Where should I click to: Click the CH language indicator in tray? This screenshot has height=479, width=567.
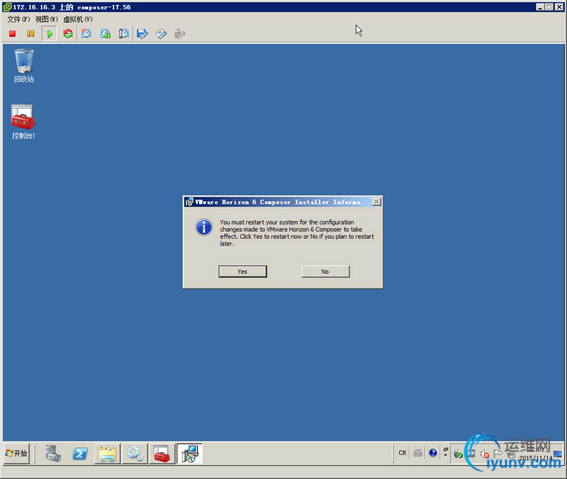(x=402, y=453)
